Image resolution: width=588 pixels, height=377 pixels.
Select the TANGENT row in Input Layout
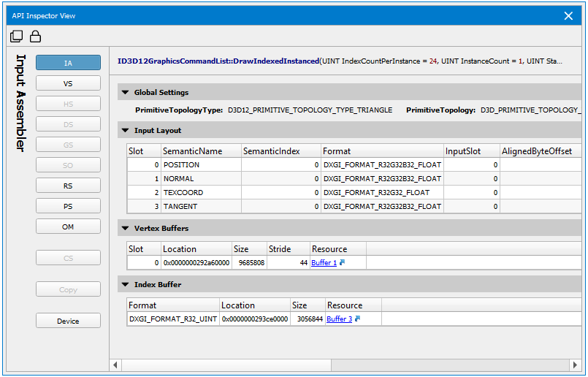pos(180,207)
